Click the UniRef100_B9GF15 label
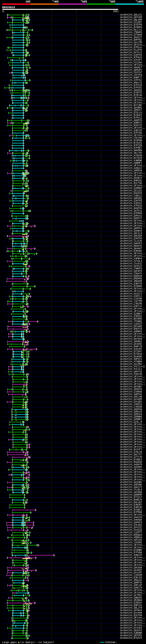The width and height of the screenshot is (146, 644). coord(131,329)
